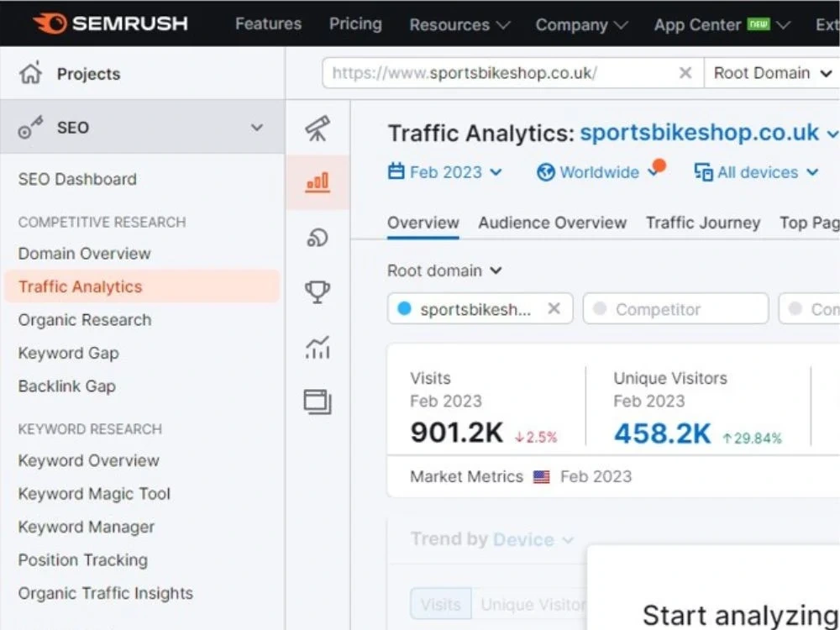
Task: Select Traffic Analytics in sidebar
Action: (142, 286)
